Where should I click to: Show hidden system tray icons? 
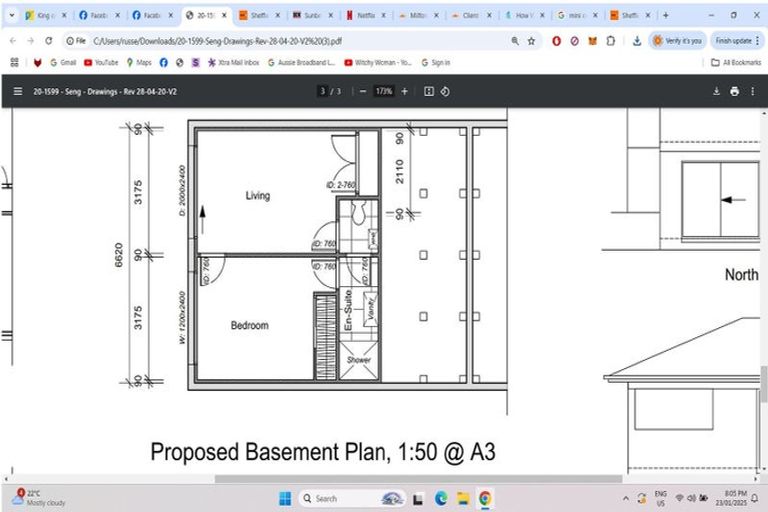[x=627, y=498]
